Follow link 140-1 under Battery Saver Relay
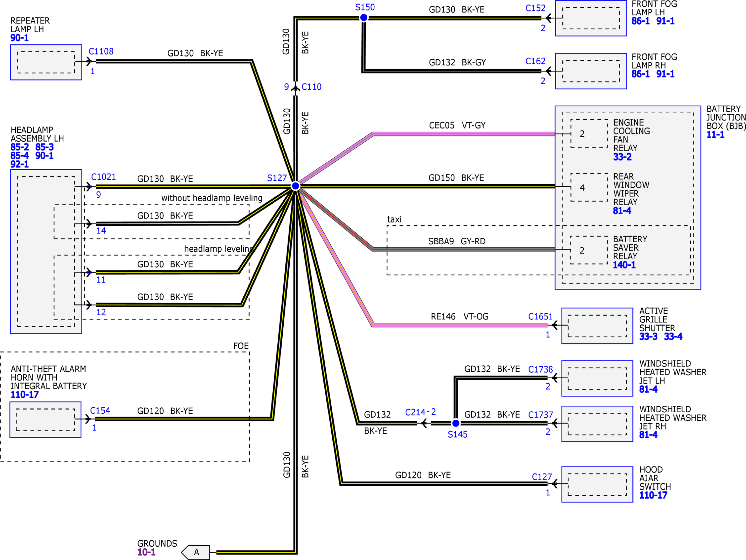746x560 pixels. pyautogui.click(x=624, y=265)
